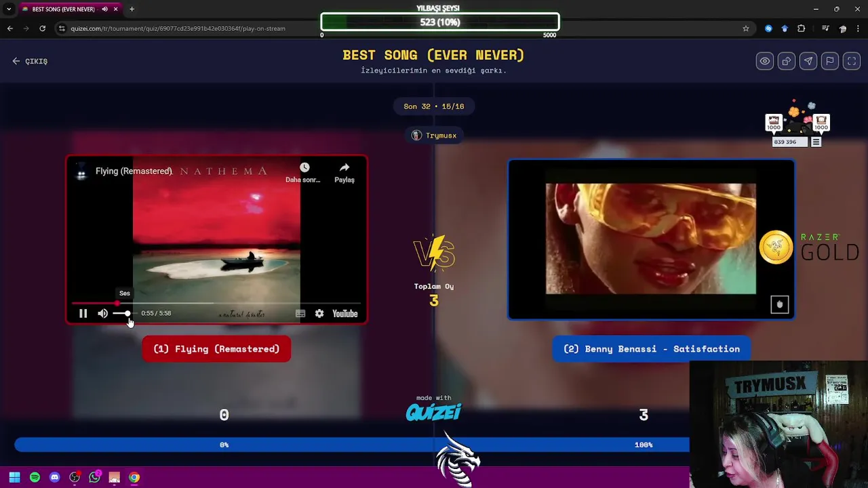Click the blue hat extension icon
This screenshot has width=868, height=488.
click(785, 28)
